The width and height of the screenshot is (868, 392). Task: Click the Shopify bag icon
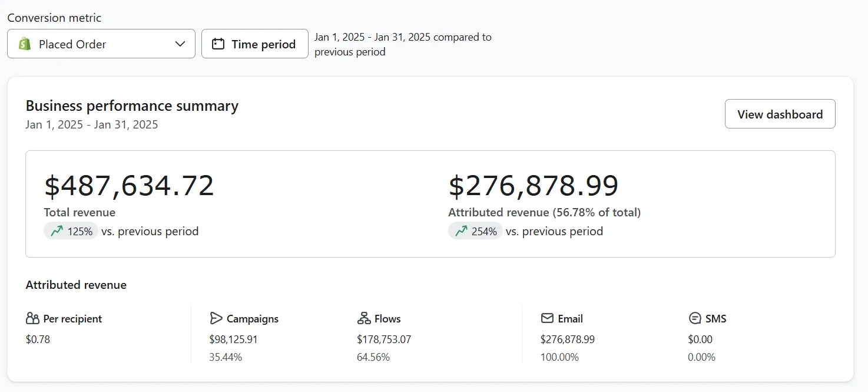25,44
